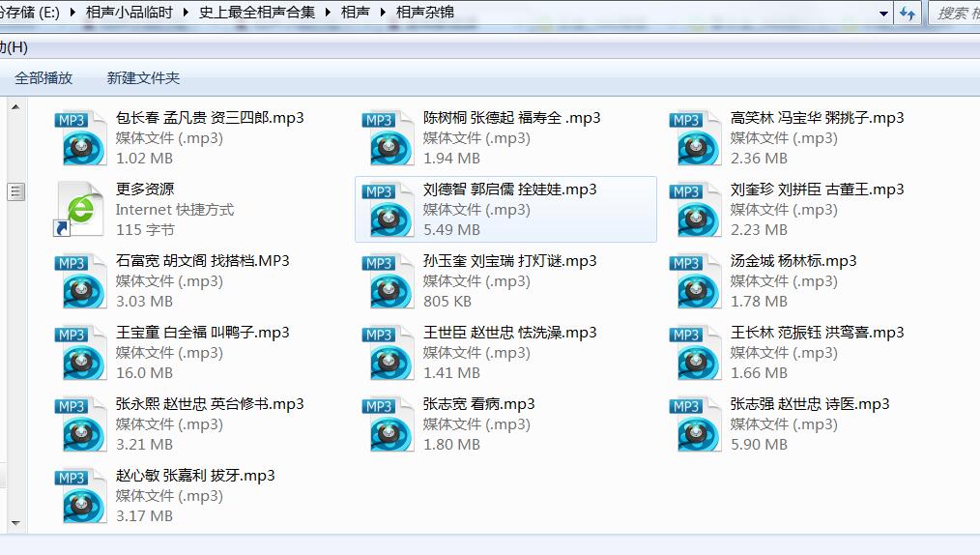Click the 更多资源 Internet shortcut icon
Viewport: 980px width, 555px height.
(x=78, y=210)
